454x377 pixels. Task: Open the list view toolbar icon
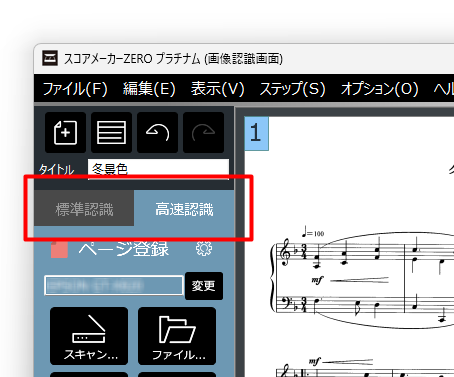tap(111, 132)
